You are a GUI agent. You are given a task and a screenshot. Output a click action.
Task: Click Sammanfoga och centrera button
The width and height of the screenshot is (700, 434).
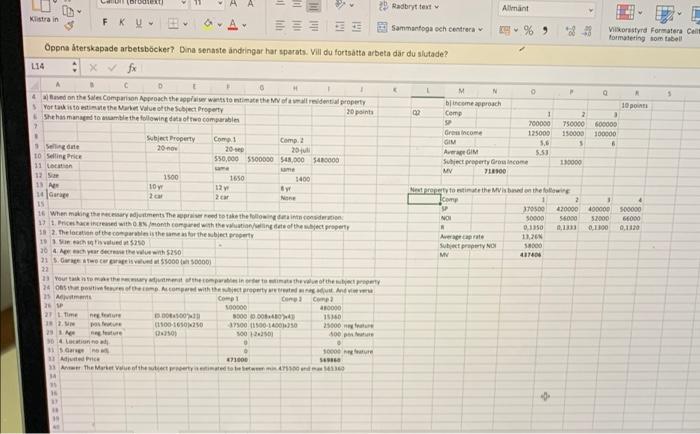[426, 28]
